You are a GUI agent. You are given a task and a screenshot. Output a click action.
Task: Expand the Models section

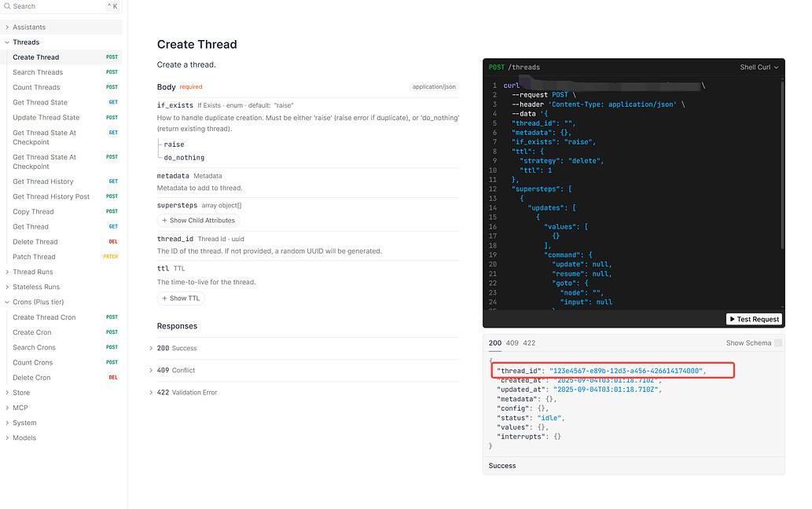24,438
